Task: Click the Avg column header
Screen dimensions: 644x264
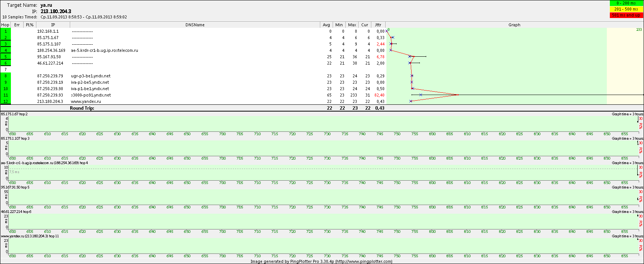Action: [326, 25]
